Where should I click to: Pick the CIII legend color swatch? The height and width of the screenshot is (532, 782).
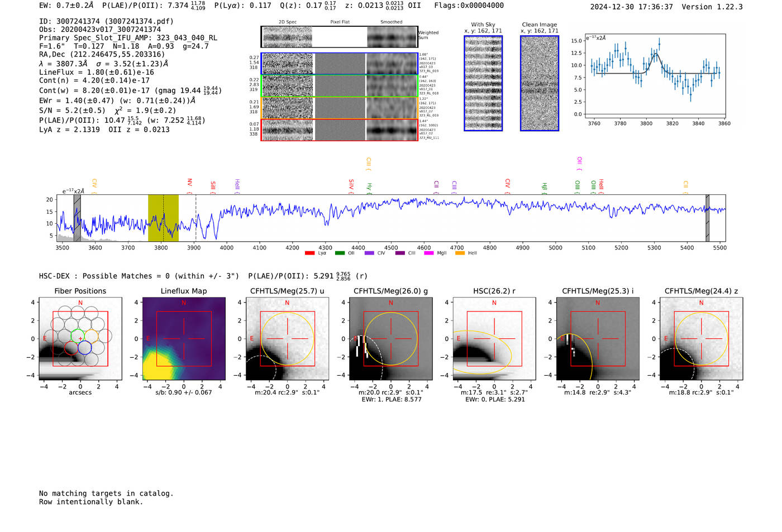tap(400, 253)
